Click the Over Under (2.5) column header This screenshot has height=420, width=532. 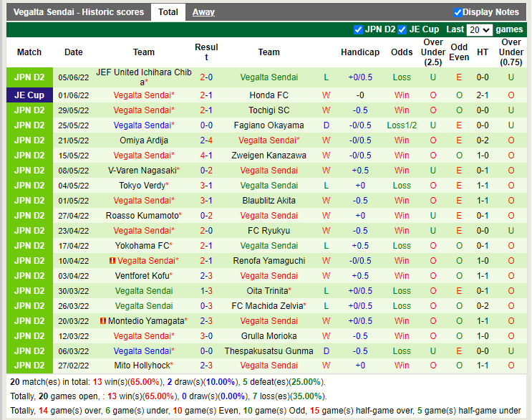(433, 52)
